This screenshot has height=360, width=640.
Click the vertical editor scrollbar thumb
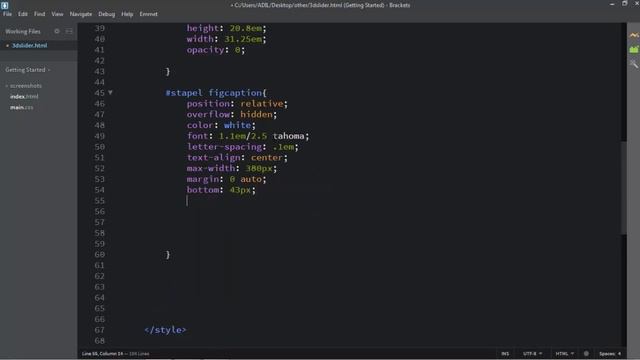(x=623, y=188)
